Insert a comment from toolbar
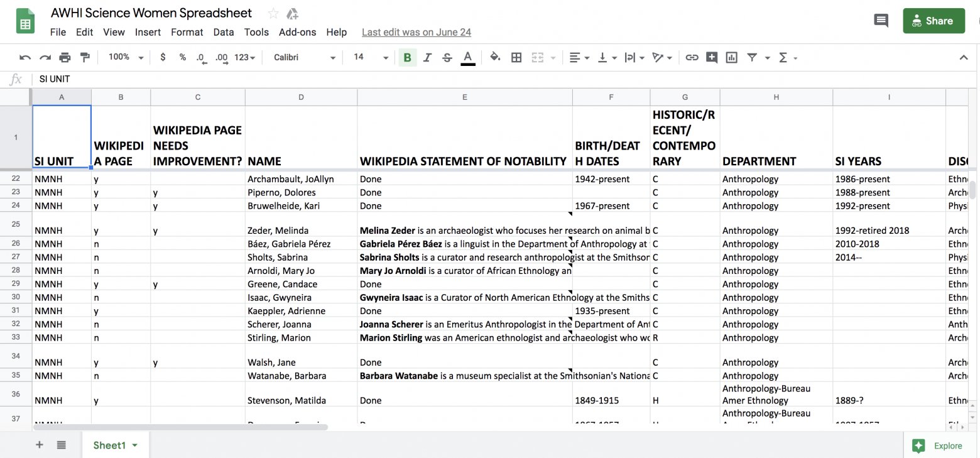Screen dimensions: 980x458 click(x=712, y=57)
